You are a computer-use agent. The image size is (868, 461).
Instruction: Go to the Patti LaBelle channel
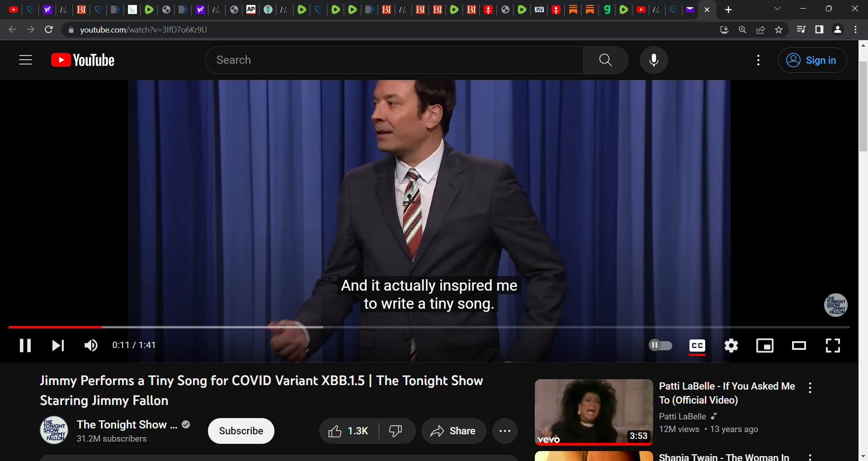click(x=682, y=416)
